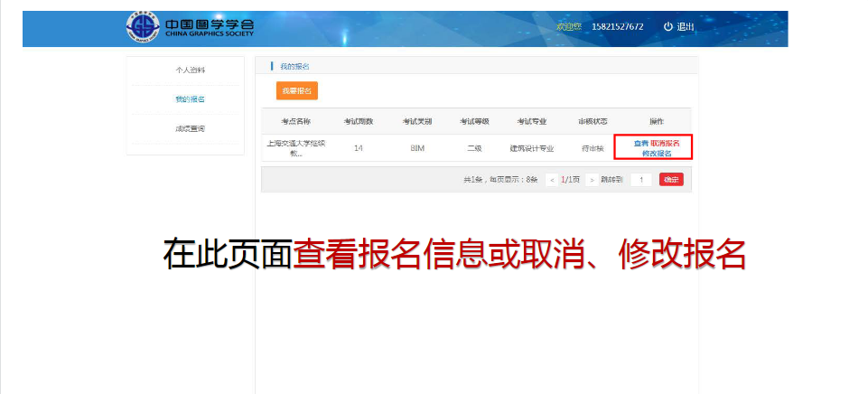Click the China Graphics Society logo
Image resolution: width=868 pixels, height=394 pixels.
191,28
